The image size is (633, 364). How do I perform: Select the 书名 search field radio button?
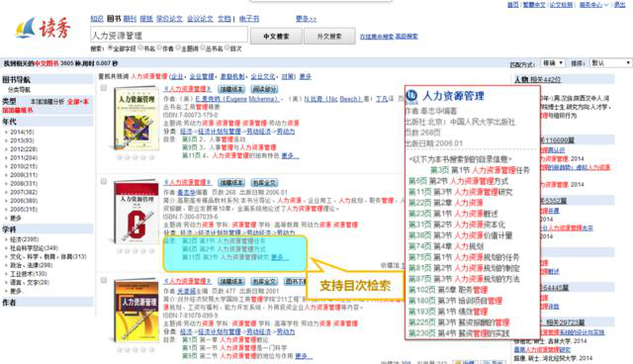click(x=141, y=48)
